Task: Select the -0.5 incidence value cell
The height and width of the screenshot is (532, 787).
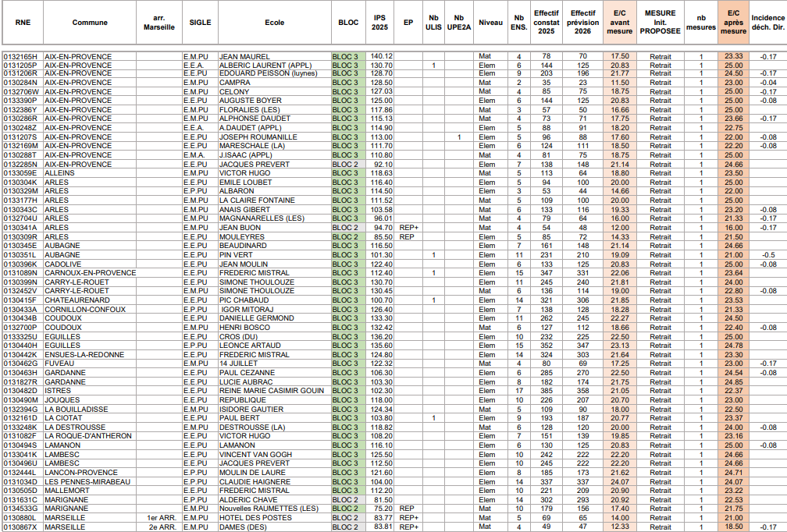Action: 768,255
